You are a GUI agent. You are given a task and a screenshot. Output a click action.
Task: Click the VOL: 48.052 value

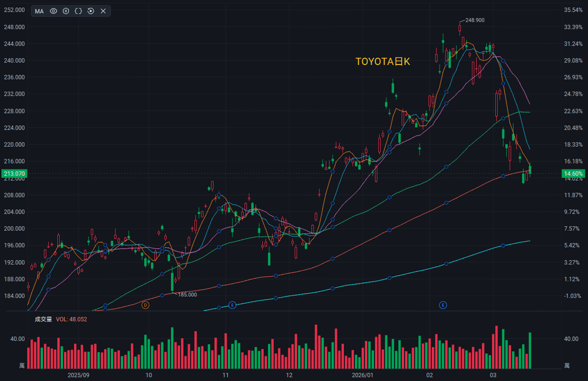pyautogui.click(x=72, y=319)
